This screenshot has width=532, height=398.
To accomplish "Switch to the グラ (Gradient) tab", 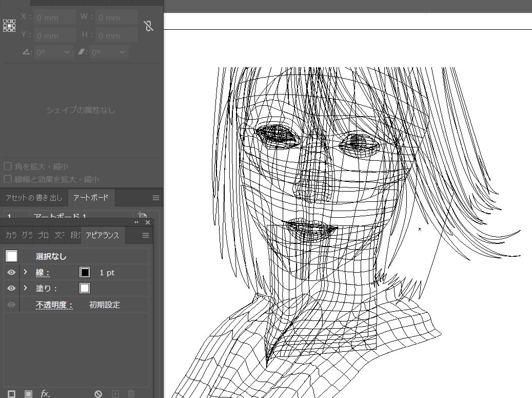I will (27, 235).
